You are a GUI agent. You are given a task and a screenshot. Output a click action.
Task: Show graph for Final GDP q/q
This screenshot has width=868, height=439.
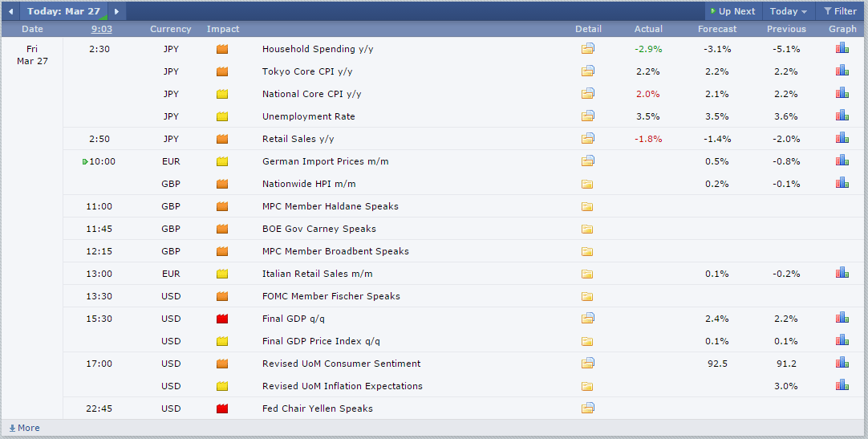tap(842, 318)
